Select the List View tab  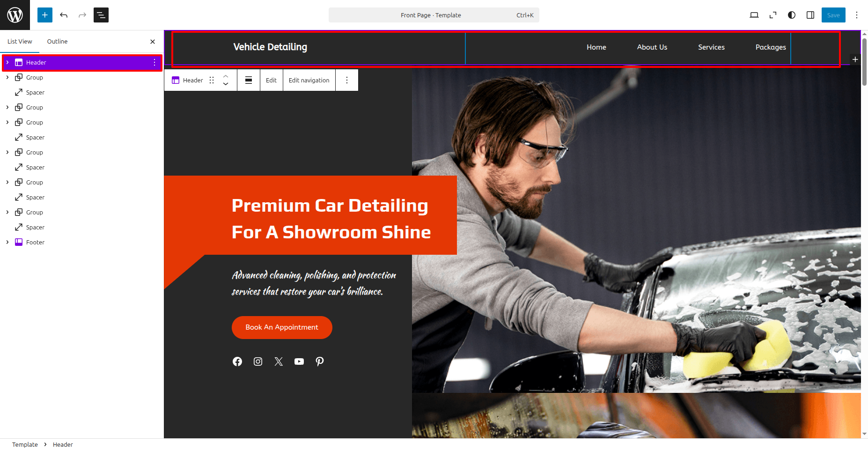pos(20,42)
